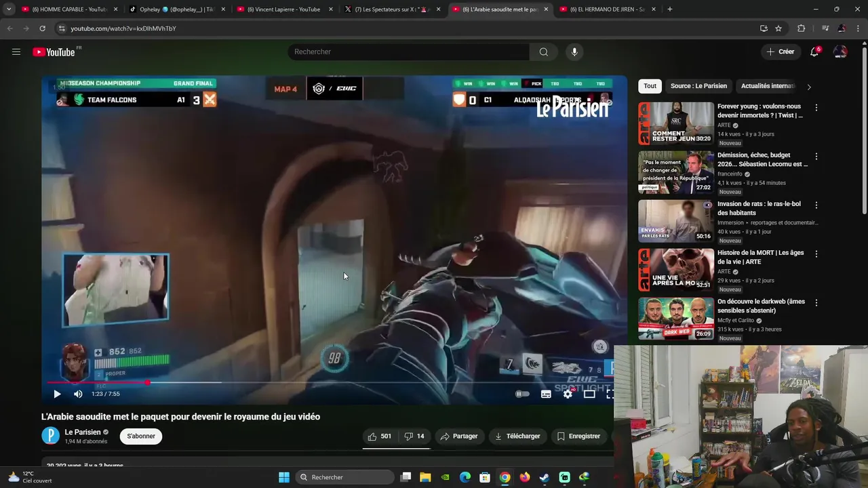The image size is (868, 488).
Task: Open the Sébastien Lecornu video thumbnail
Action: pyautogui.click(x=676, y=172)
